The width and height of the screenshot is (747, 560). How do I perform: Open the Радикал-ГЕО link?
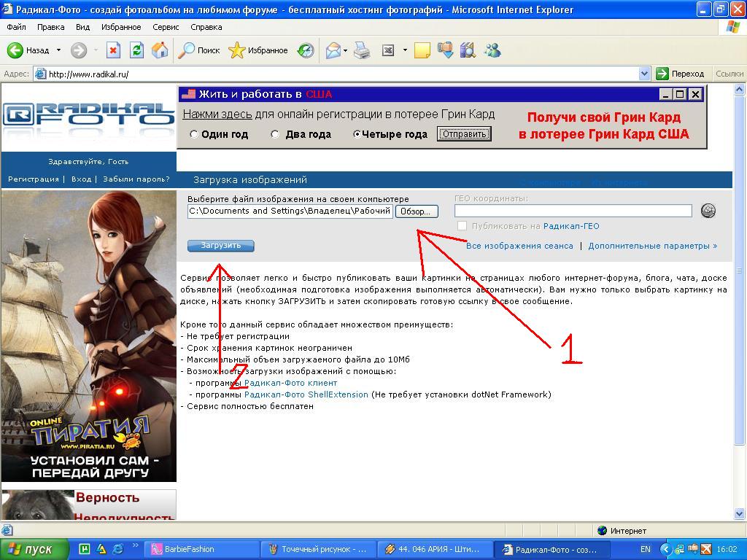tap(571, 226)
